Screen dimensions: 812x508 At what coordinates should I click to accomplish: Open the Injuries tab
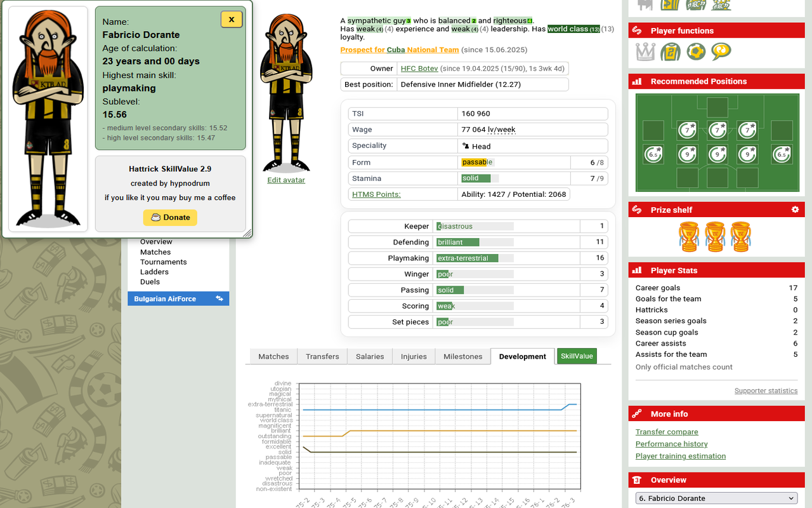[414, 356]
